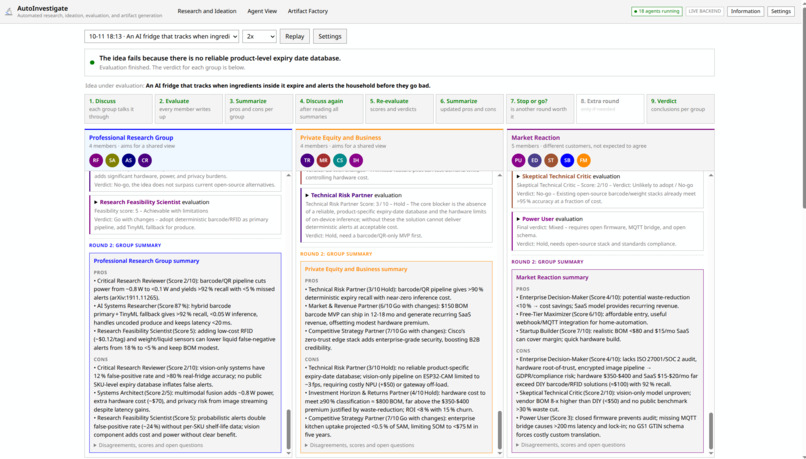Viewport: 806px width, 459px height.
Task: Click the CR member avatar
Action: (145, 160)
